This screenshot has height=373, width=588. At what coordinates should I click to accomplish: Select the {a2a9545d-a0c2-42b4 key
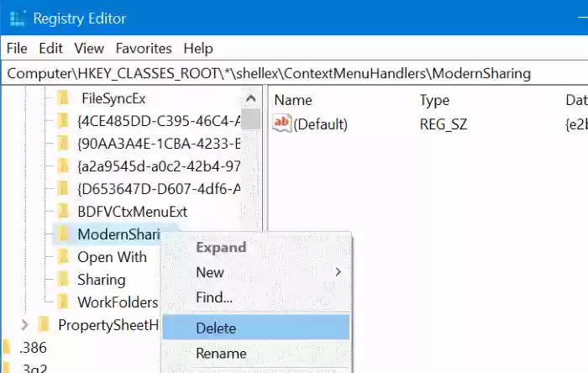[x=159, y=166]
